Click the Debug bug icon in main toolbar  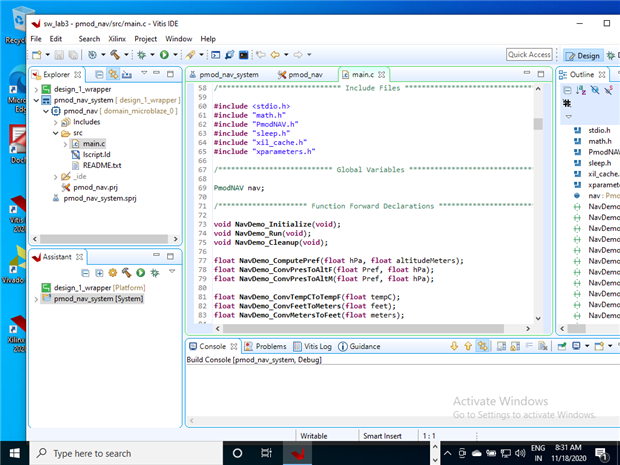pos(142,54)
